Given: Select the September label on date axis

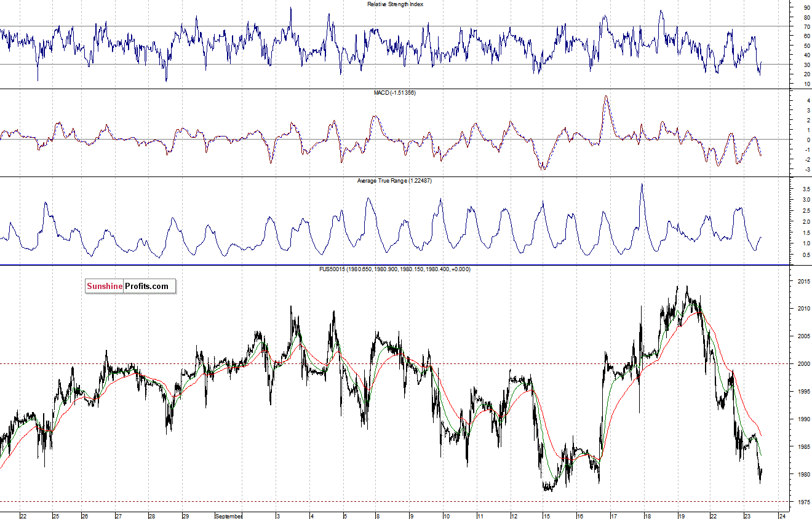Looking at the screenshot, I should pyautogui.click(x=228, y=516).
